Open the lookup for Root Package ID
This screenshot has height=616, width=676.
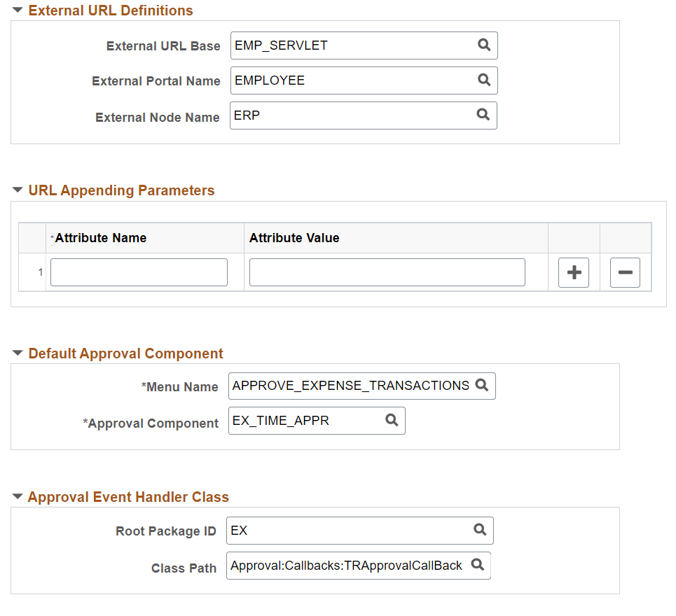click(481, 531)
